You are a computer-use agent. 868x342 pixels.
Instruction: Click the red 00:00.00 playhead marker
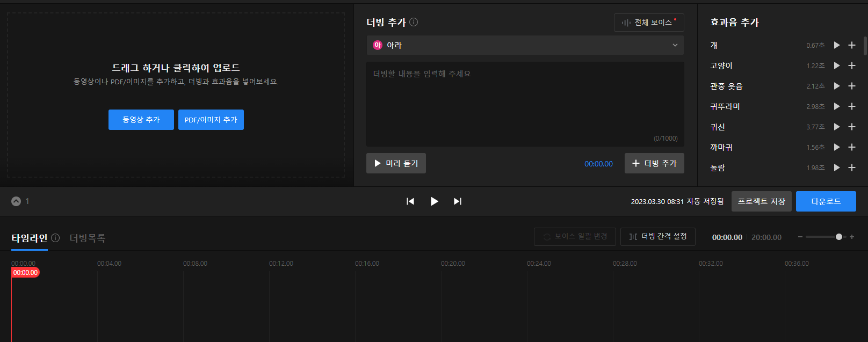click(26, 273)
